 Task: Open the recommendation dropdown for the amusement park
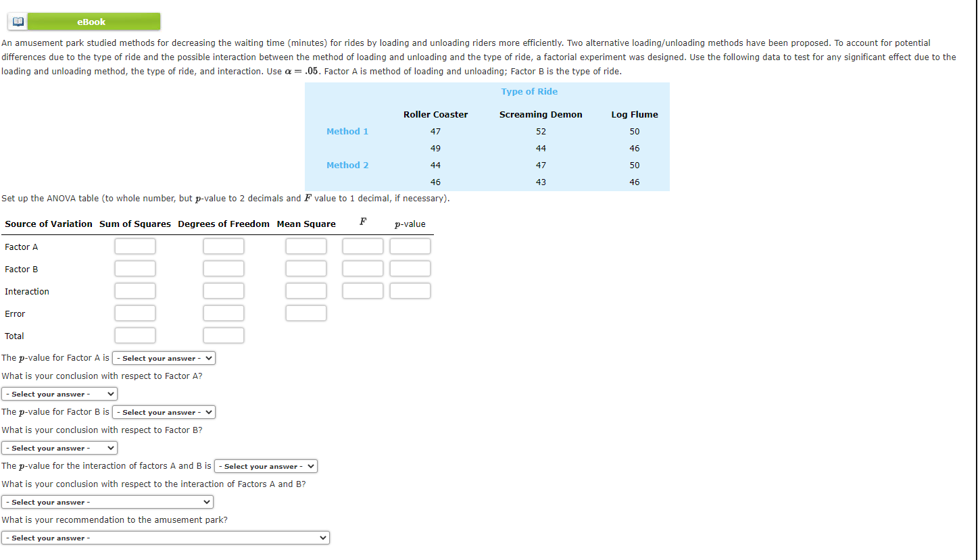tap(166, 538)
